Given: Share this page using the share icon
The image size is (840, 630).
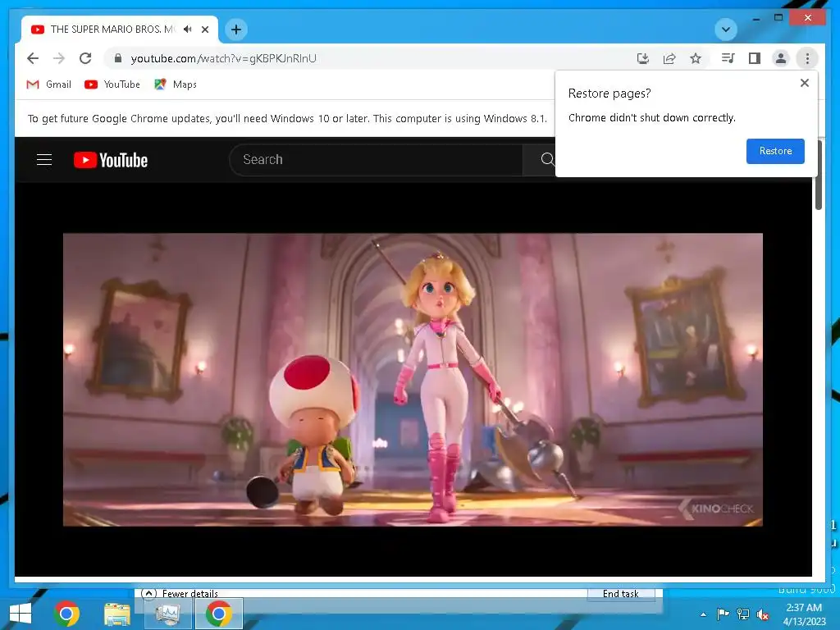Looking at the screenshot, I should point(669,58).
